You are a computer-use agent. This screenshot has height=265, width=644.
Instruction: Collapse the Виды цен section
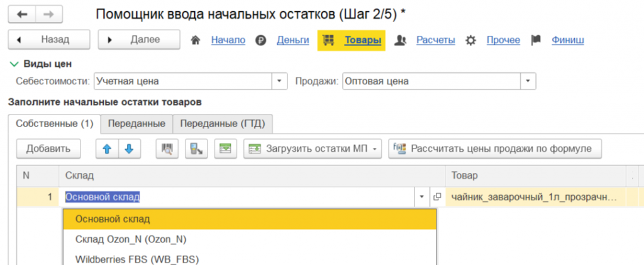(x=14, y=64)
